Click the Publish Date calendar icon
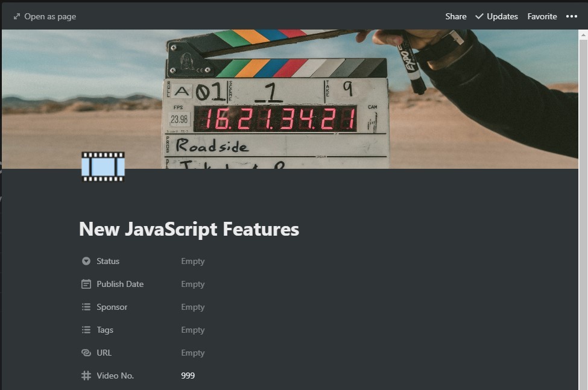Screen dimensions: 588x390 click(x=85, y=284)
